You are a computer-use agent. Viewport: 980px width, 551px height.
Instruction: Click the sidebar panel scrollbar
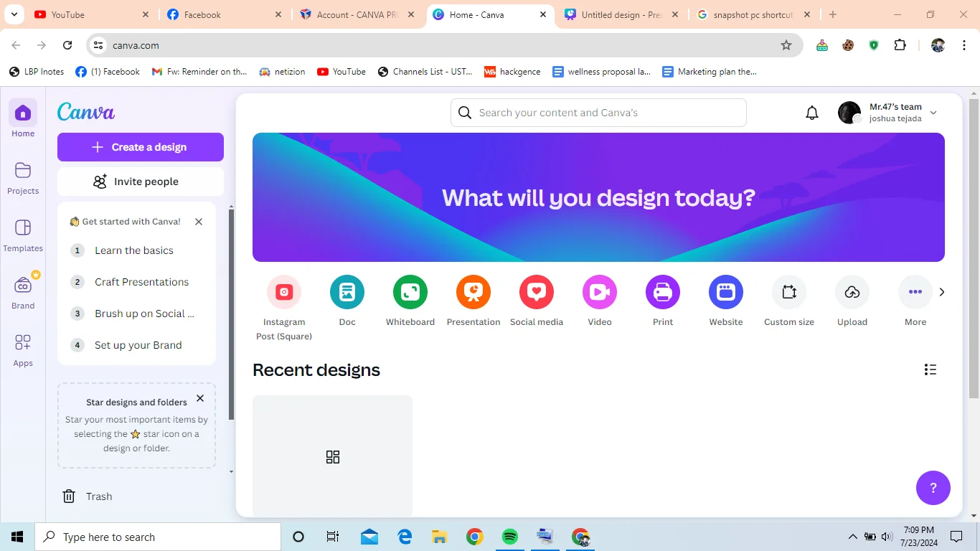(231, 316)
